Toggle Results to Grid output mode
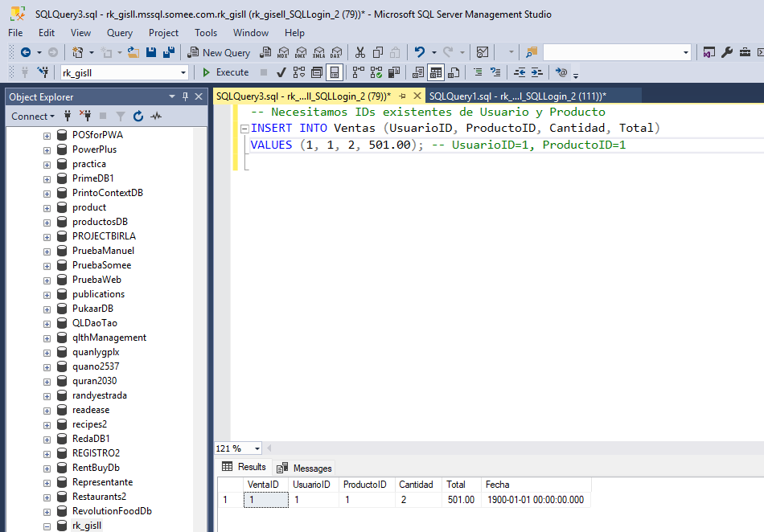This screenshot has width=764, height=532. click(x=435, y=72)
